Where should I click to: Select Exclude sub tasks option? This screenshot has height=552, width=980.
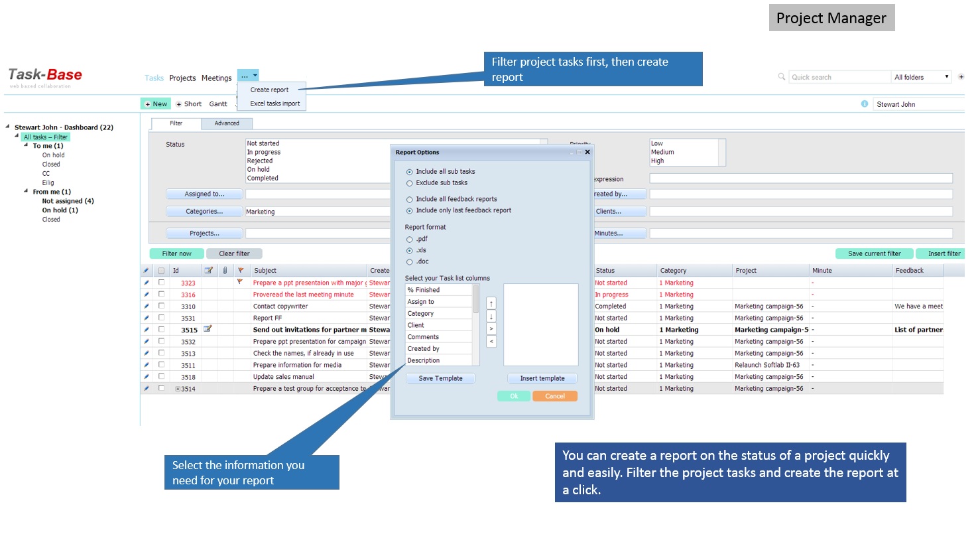(x=410, y=183)
